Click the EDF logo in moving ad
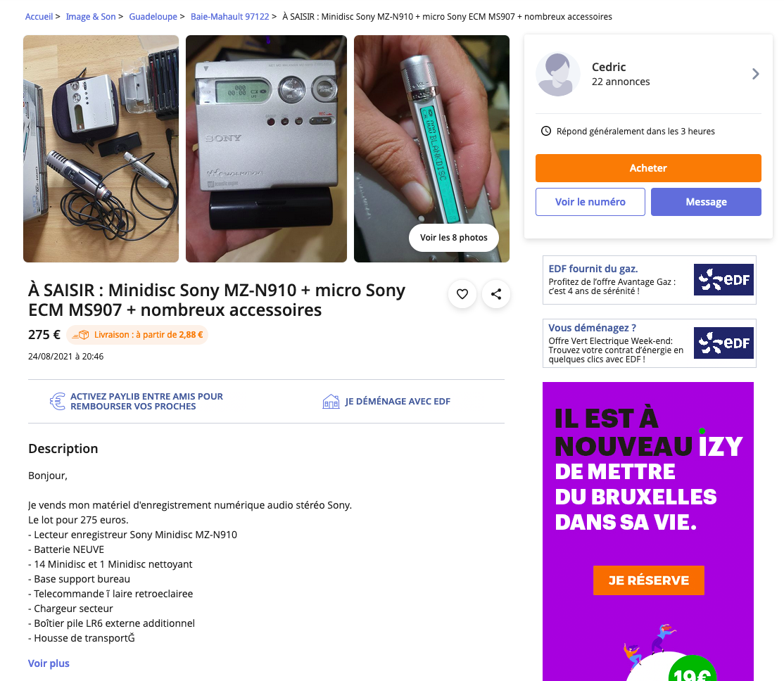The image size is (784, 681). tap(723, 343)
